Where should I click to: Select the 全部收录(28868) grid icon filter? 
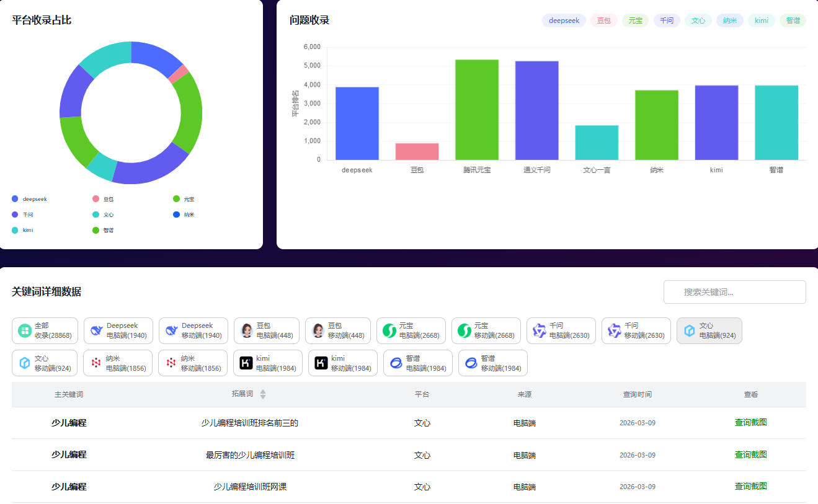[25, 330]
